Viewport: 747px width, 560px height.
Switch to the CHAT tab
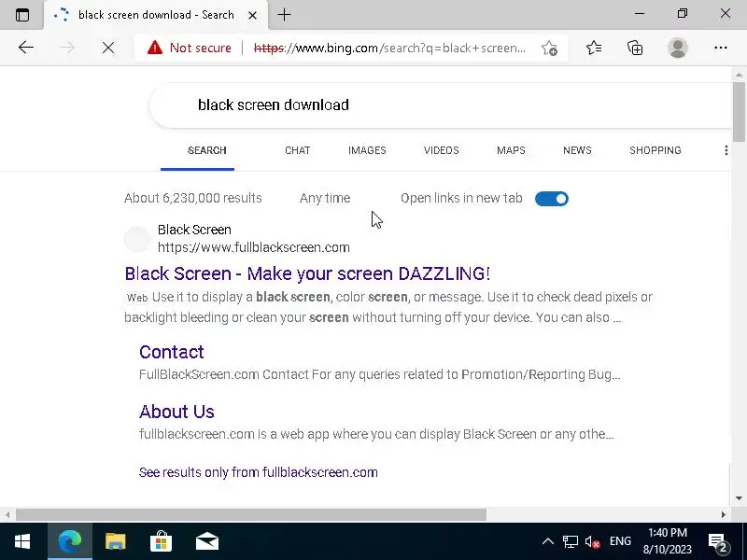pyautogui.click(x=297, y=150)
